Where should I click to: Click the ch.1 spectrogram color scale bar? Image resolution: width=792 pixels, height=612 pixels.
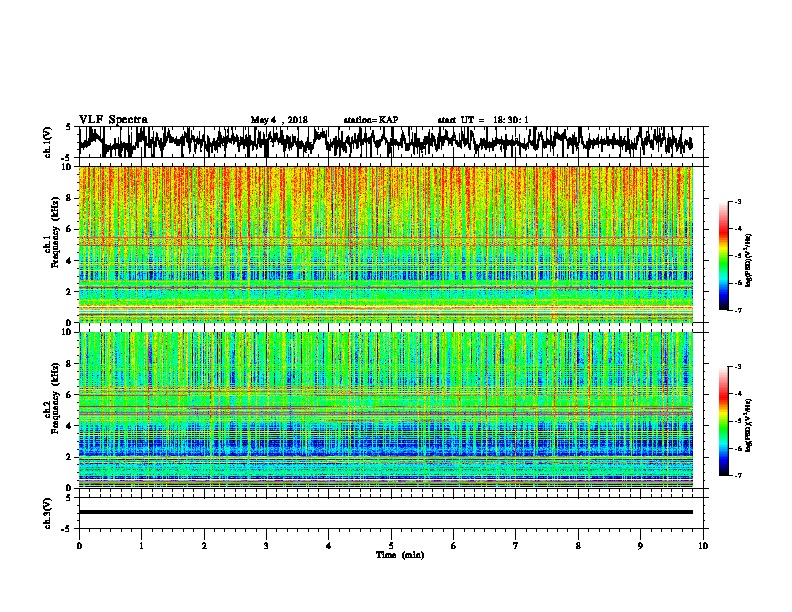723,256
